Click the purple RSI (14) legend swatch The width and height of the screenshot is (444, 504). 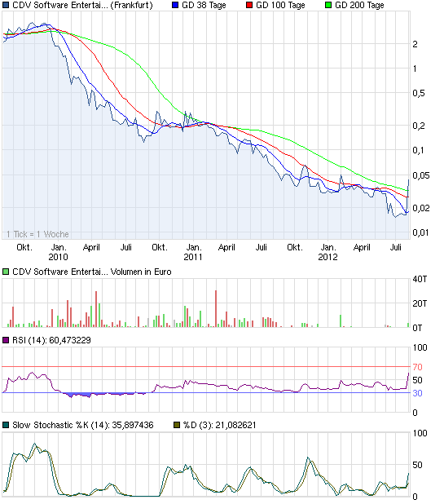6,340
